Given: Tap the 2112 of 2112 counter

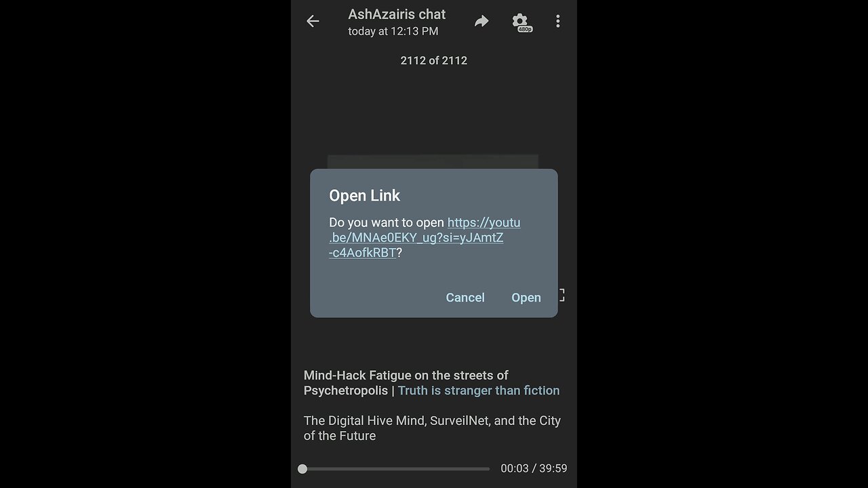Looking at the screenshot, I should coord(434,60).
